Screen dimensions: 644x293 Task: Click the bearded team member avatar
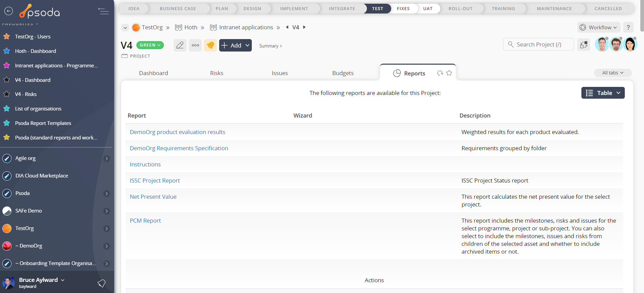[616, 44]
